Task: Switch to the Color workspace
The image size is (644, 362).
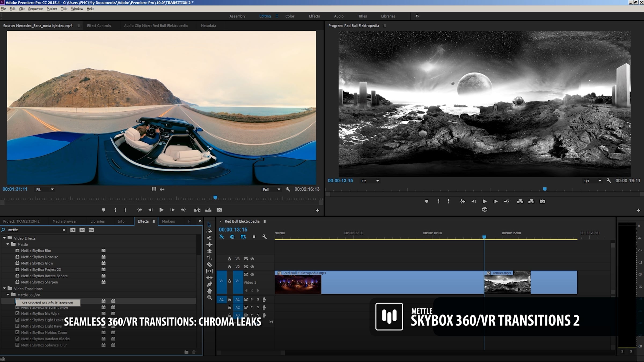Action: 290,16
